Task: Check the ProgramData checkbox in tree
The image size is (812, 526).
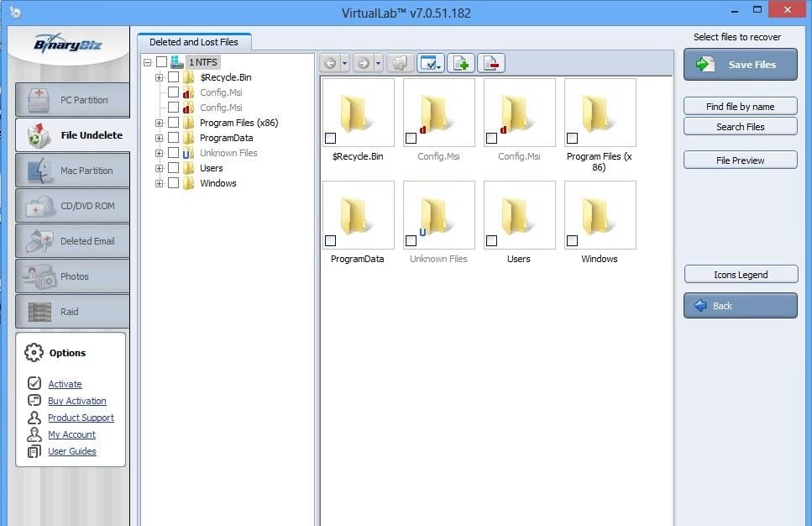Action: pos(174,138)
